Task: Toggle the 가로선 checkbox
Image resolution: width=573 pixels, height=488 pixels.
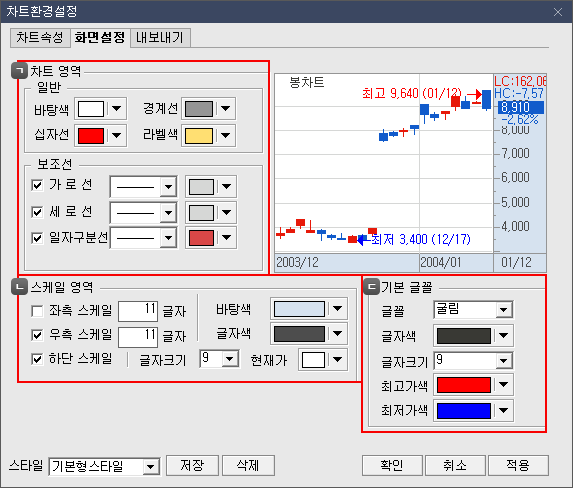Action: [x=37, y=185]
